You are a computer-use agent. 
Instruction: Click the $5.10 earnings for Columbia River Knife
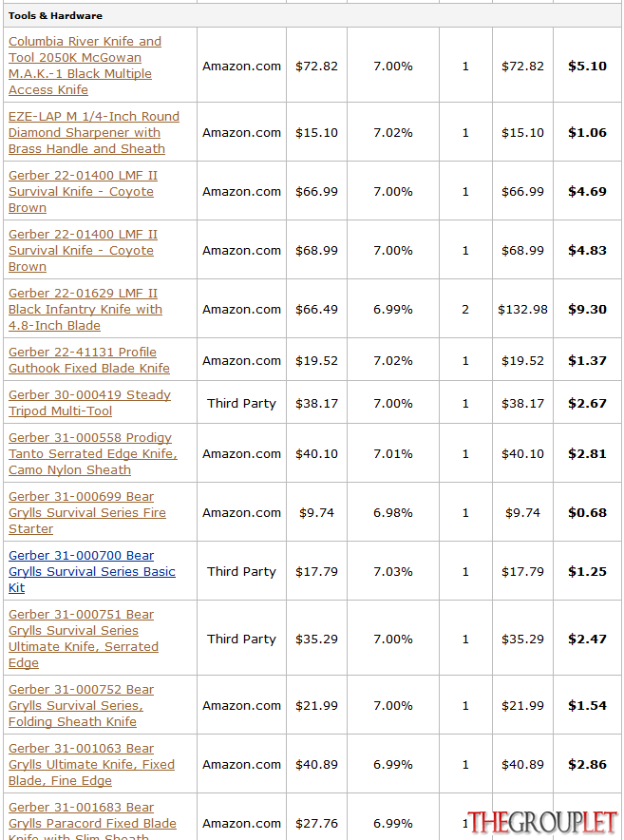[587, 66]
